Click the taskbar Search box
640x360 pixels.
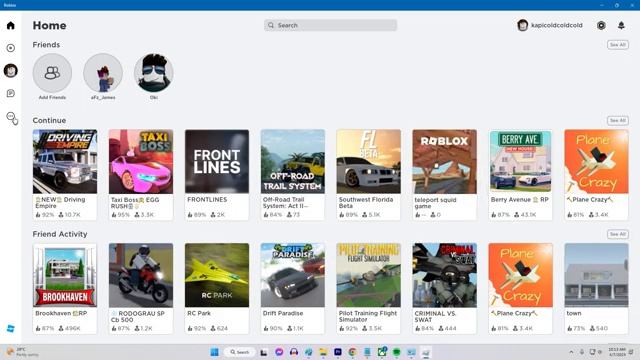(240, 352)
